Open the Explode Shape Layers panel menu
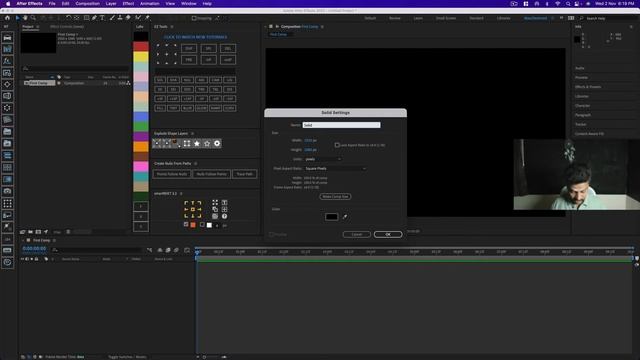The width and height of the screenshot is (640, 360). click(192, 133)
